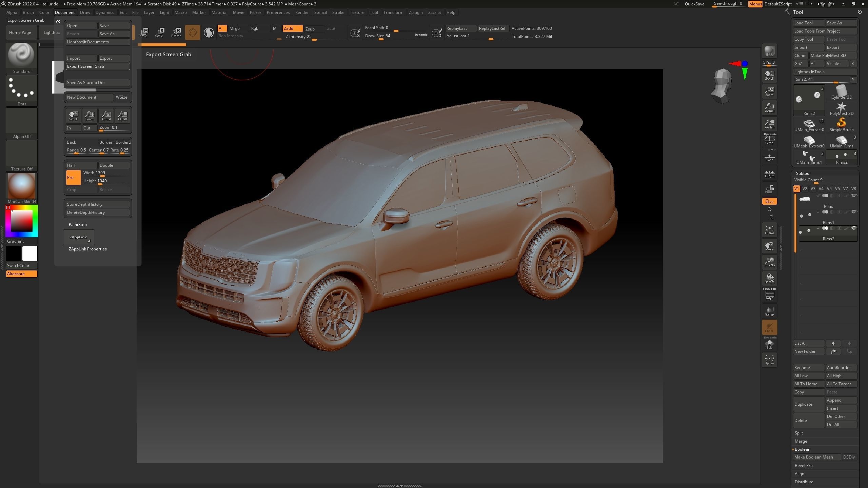
Task: Expand the PaintStop section
Action: 78,225
